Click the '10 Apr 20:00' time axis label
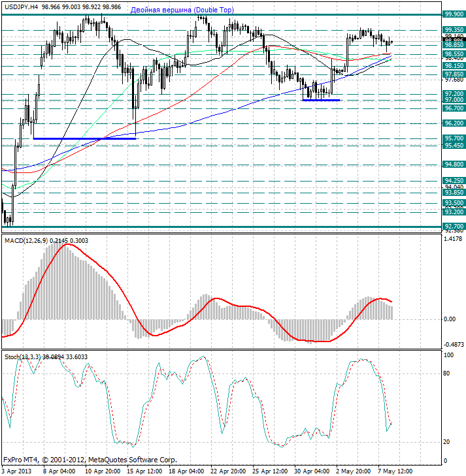The image size is (466, 476). [103, 471]
